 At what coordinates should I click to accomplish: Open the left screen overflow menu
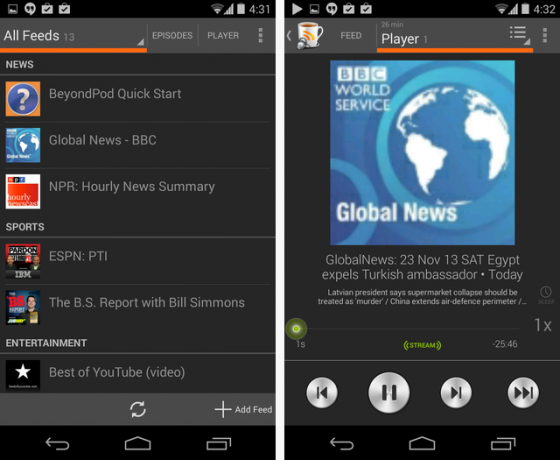pos(260,35)
